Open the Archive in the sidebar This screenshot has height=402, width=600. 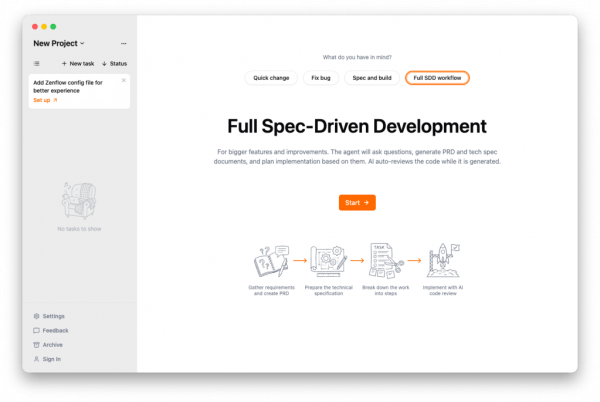click(48, 345)
